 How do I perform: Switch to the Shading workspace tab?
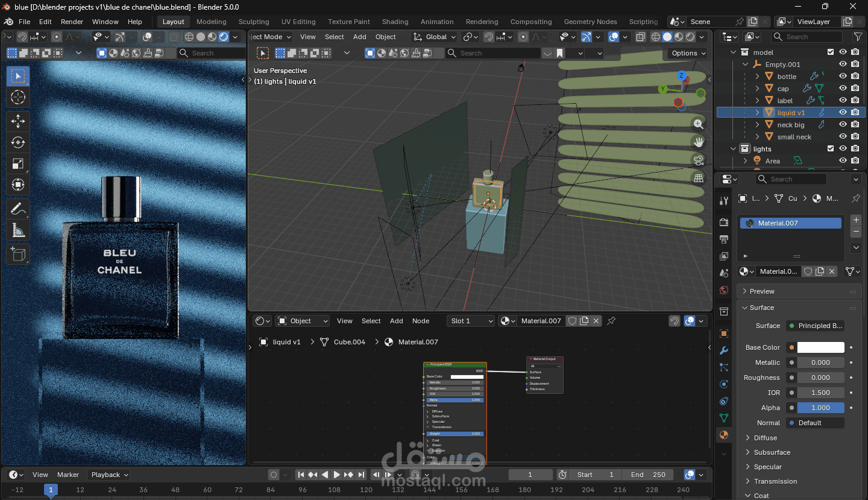tap(395, 22)
